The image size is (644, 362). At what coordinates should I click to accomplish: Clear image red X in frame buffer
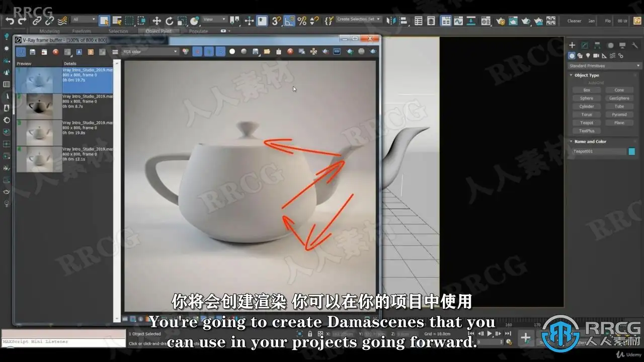coord(56,52)
